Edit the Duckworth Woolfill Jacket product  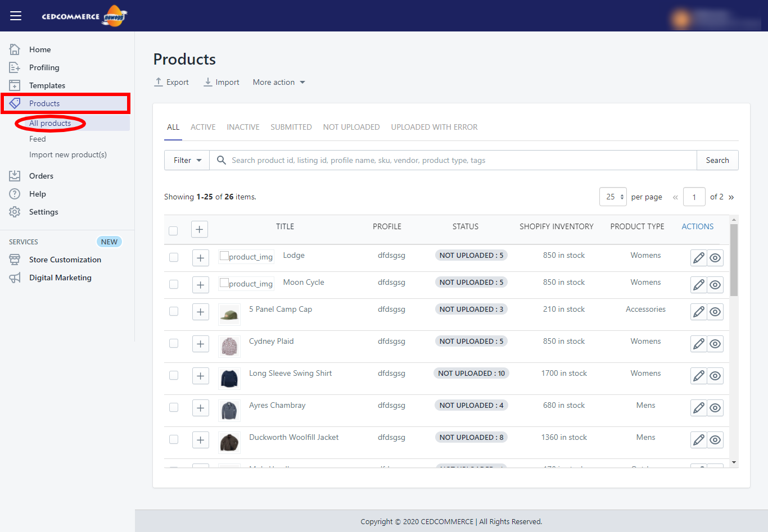[698, 440]
